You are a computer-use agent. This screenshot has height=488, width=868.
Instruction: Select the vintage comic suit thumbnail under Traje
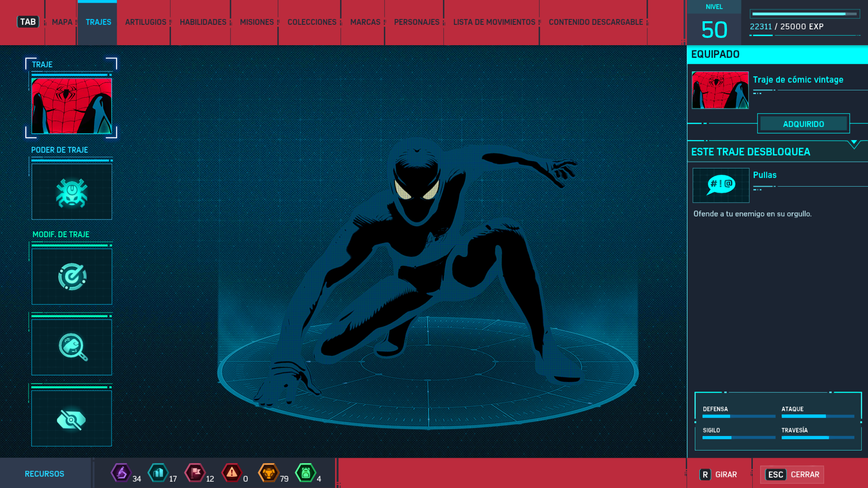(72, 106)
